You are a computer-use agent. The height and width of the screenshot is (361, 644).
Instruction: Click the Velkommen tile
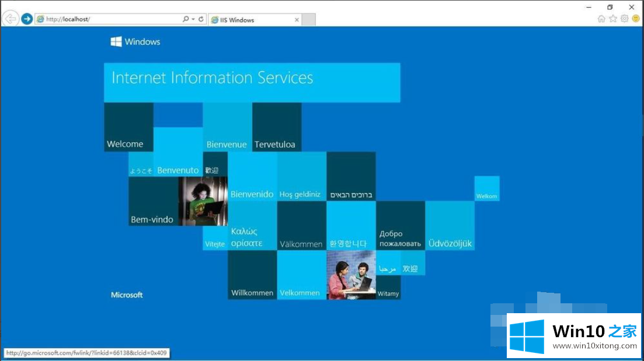coord(302,275)
